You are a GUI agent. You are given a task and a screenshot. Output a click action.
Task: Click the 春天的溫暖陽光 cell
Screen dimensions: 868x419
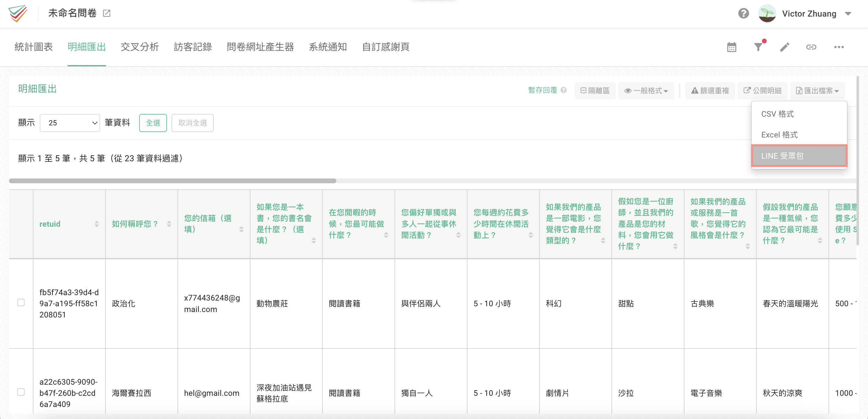coord(792,303)
